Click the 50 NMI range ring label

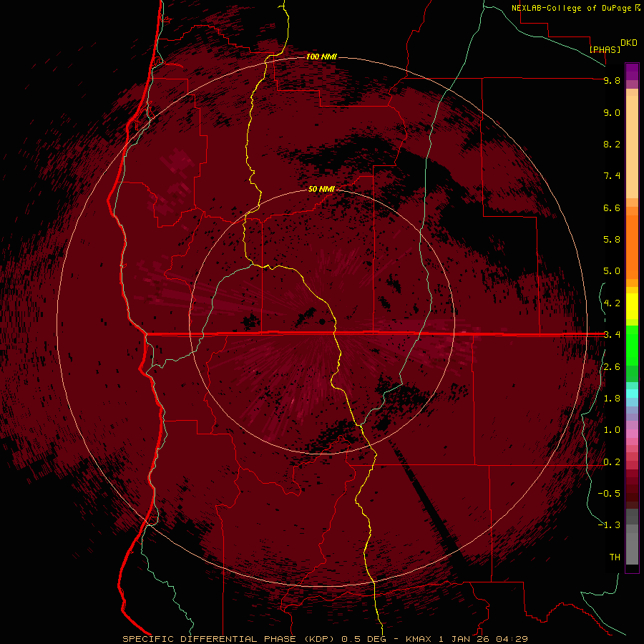tap(321, 189)
